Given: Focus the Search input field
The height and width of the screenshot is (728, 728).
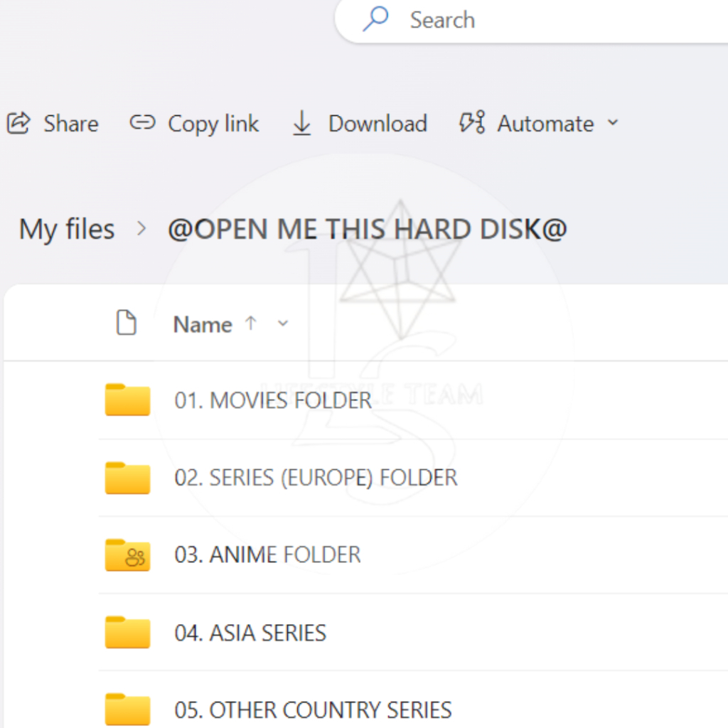Looking at the screenshot, I should tap(532, 20).
